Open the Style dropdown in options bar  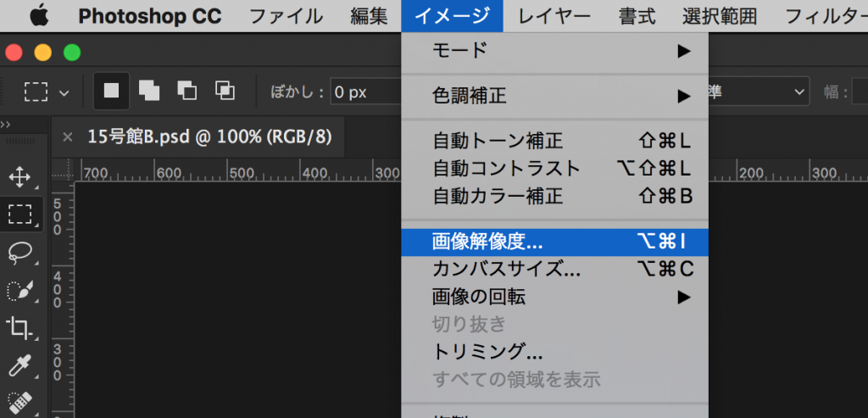click(x=759, y=92)
